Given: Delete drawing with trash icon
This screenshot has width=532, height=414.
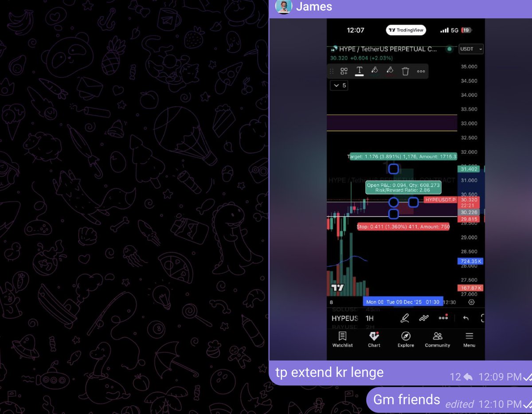Looking at the screenshot, I should 405,71.
